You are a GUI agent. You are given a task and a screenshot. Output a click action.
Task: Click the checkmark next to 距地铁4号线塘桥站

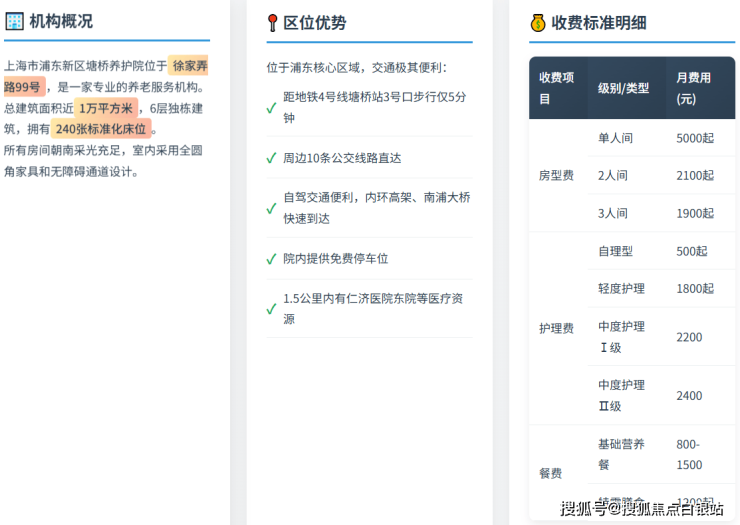coord(271,108)
